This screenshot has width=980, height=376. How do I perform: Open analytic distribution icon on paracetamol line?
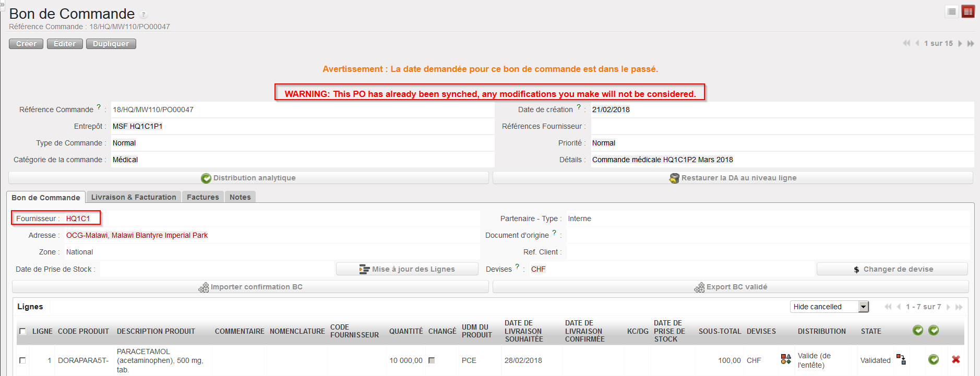pyautogui.click(x=786, y=359)
